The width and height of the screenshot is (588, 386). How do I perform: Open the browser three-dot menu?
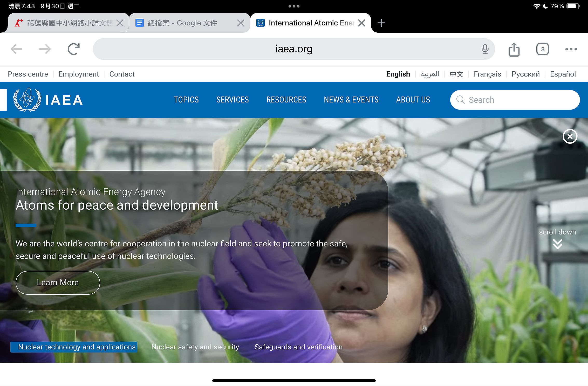pos(571,49)
